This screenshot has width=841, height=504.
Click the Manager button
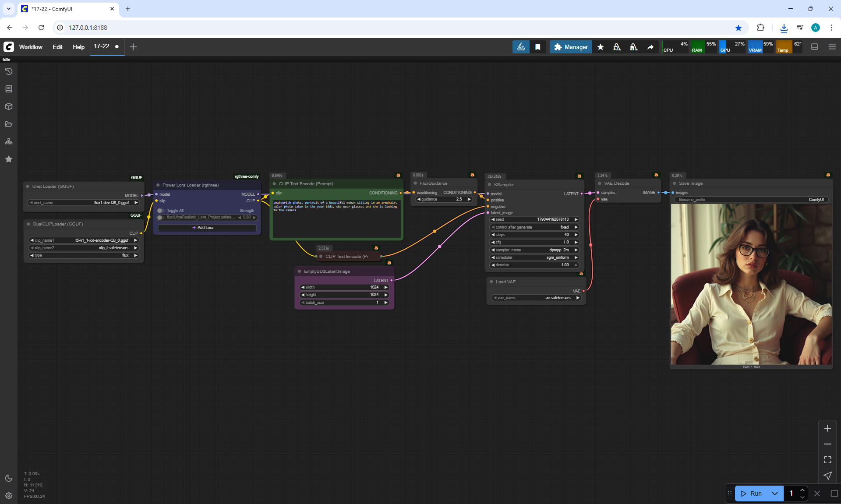pos(571,47)
